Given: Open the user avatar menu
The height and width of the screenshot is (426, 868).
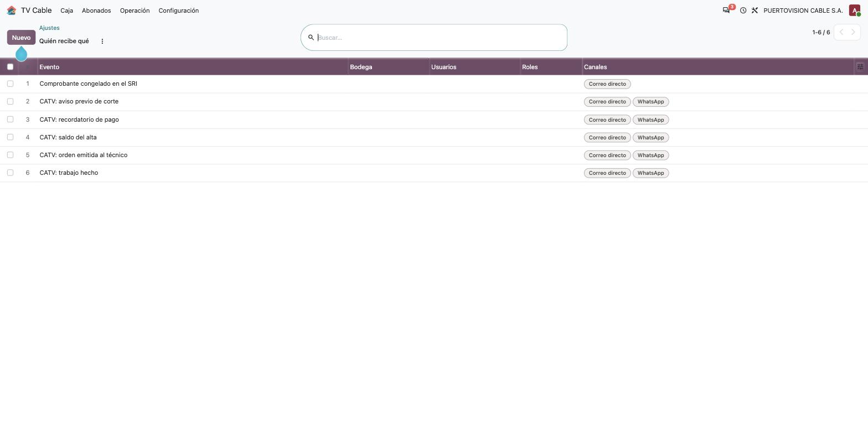Looking at the screenshot, I should [x=855, y=11].
